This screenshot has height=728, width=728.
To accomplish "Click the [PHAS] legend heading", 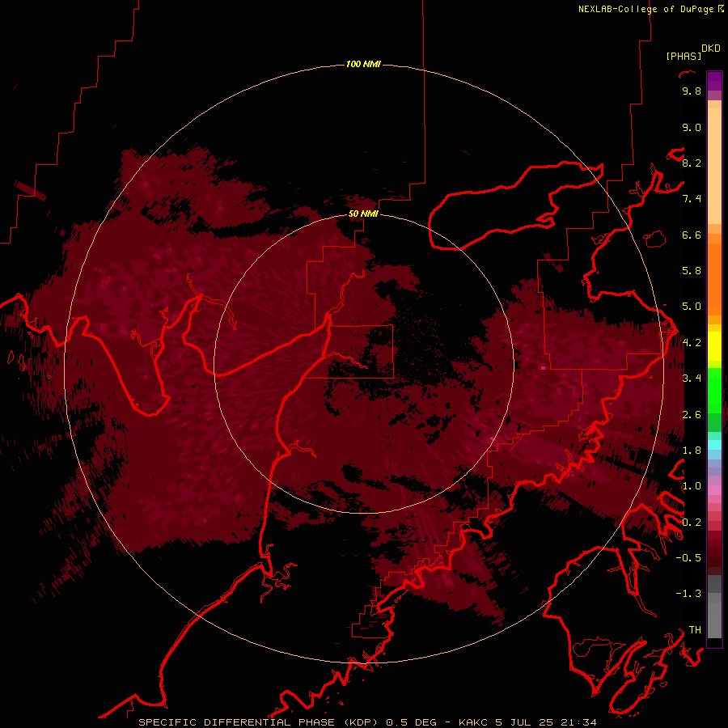I will (684, 56).
